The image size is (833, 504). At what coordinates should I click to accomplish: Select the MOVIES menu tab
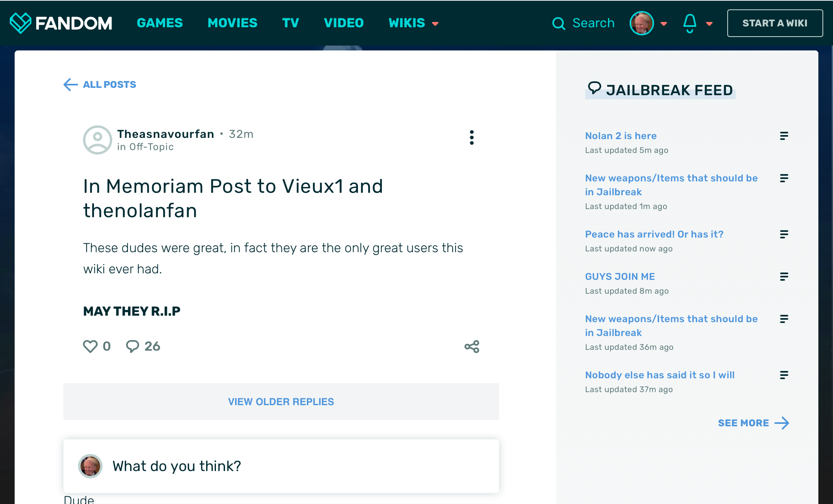pyautogui.click(x=231, y=23)
